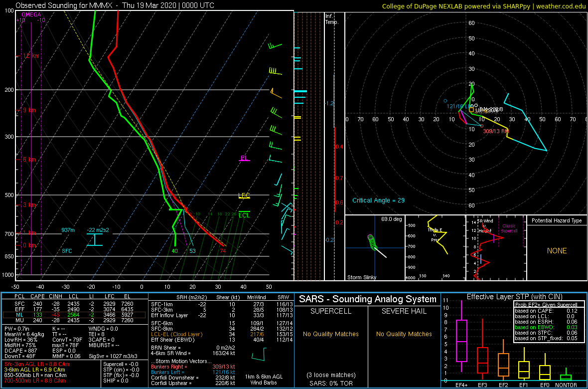Click the '9 km' height marker

pyautogui.click(x=29, y=110)
